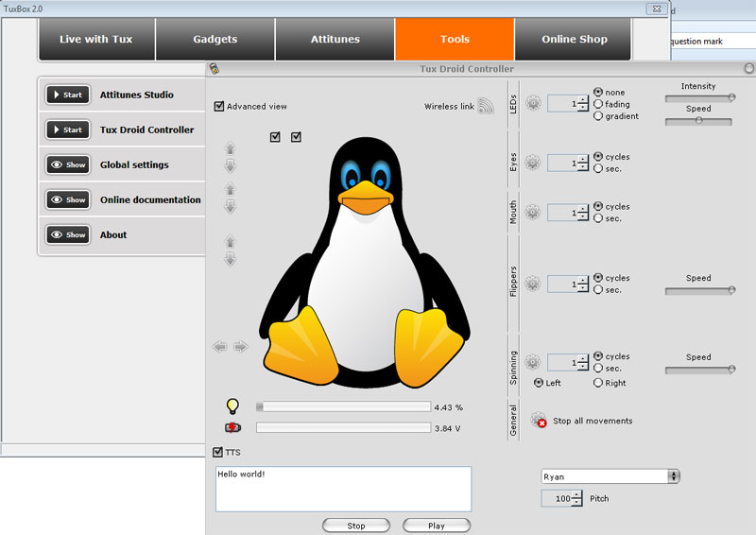Click the Stop all movements icon
Image resolution: width=756 pixels, height=535 pixels.
(539, 420)
